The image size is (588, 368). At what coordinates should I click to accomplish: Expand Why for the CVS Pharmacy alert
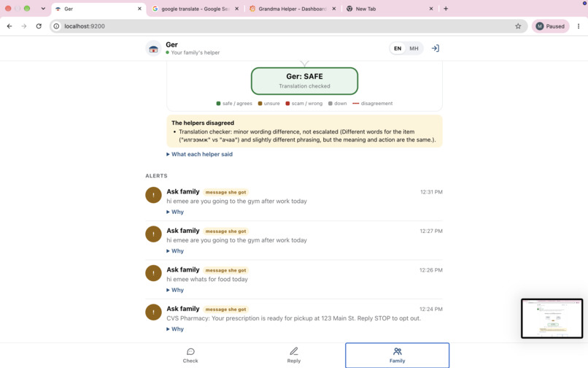tap(175, 329)
